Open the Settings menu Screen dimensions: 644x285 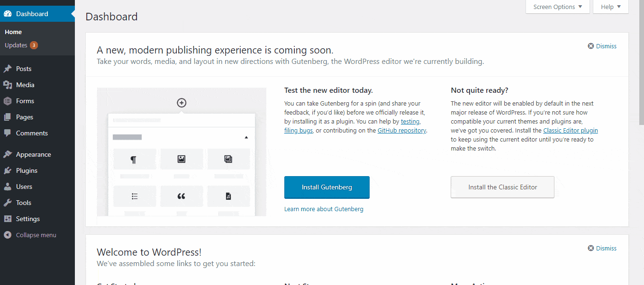pyautogui.click(x=37, y=219)
